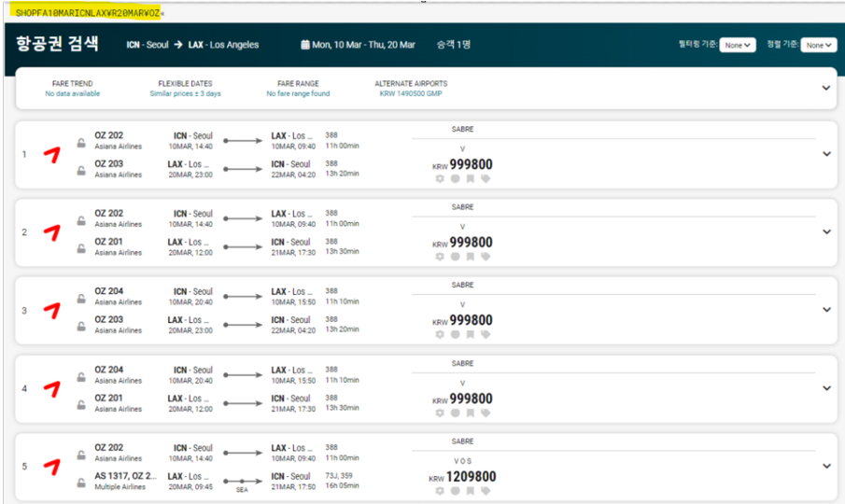Viewport: 845px width, 504px height.
Task: Click the tag icon in result 2
Action: coord(486,257)
